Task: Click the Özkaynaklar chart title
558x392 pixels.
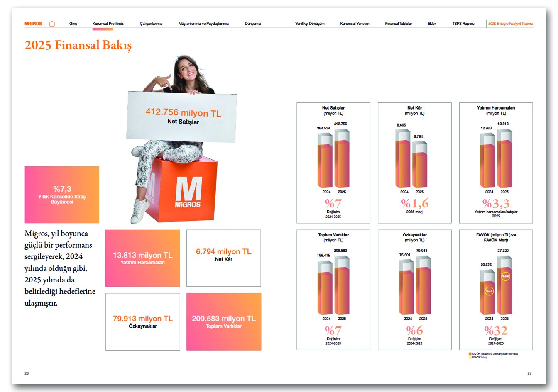Action: tap(415, 235)
